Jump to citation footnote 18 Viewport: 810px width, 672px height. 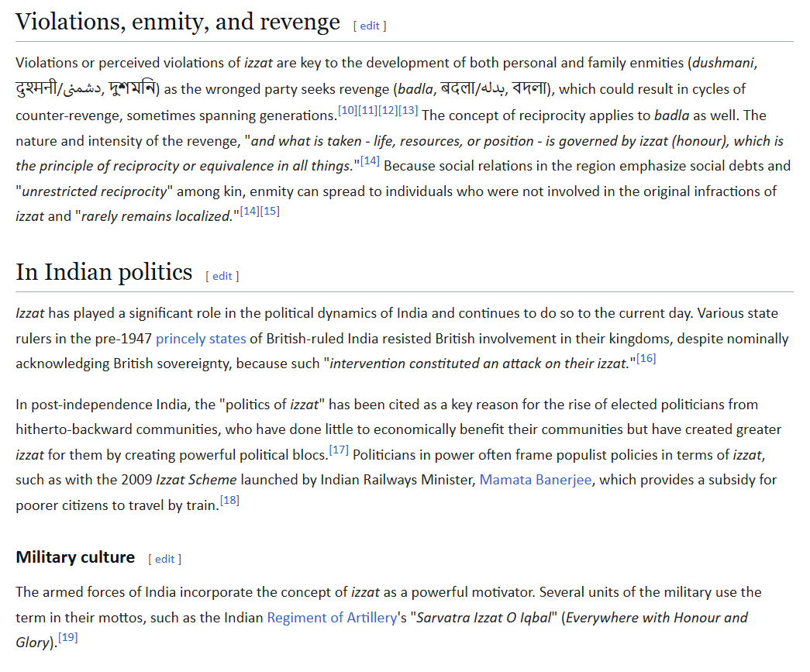tap(229, 500)
